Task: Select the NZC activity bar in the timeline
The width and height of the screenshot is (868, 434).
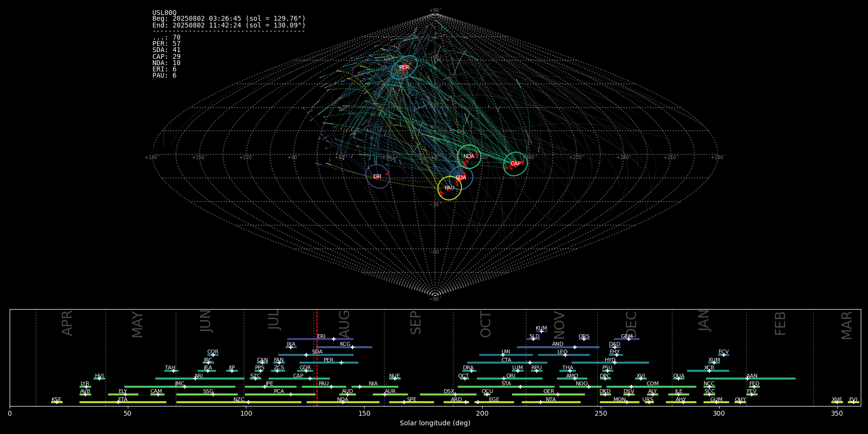Action: (x=239, y=402)
